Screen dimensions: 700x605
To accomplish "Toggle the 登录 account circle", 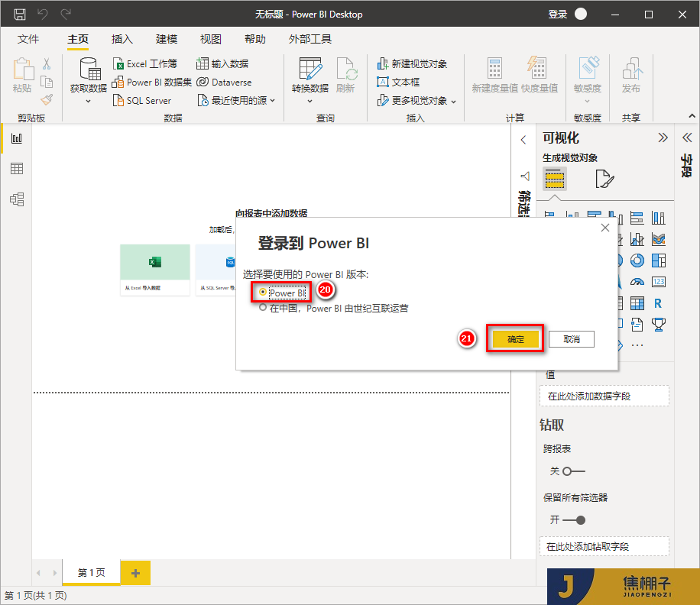I will 581,15.
